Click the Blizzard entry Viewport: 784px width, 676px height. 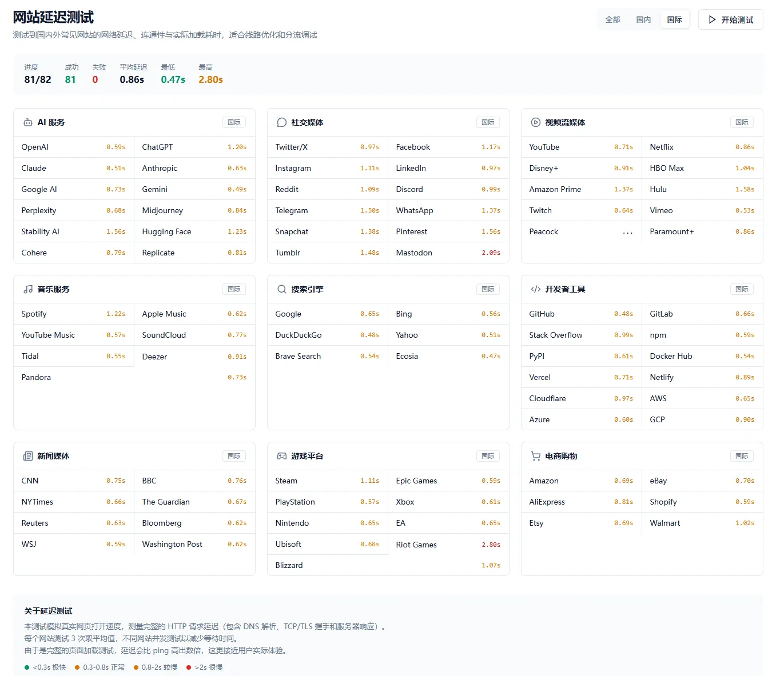click(x=388, y=565)
